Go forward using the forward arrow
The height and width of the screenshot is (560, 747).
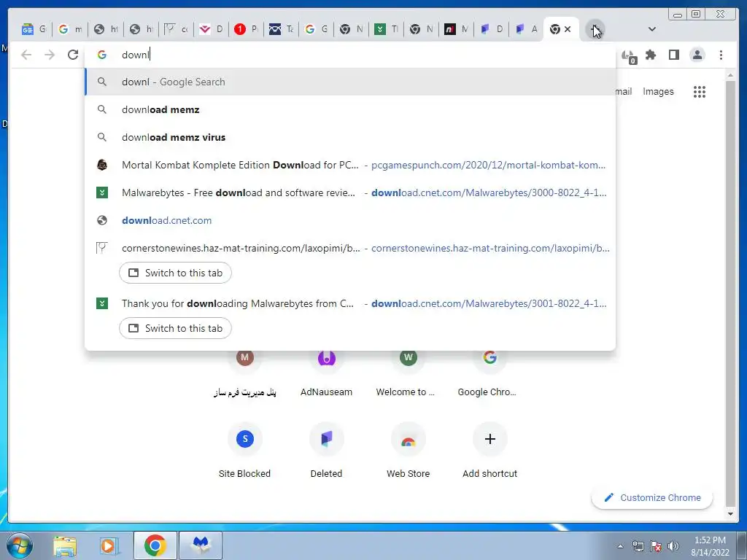point(50,55)
